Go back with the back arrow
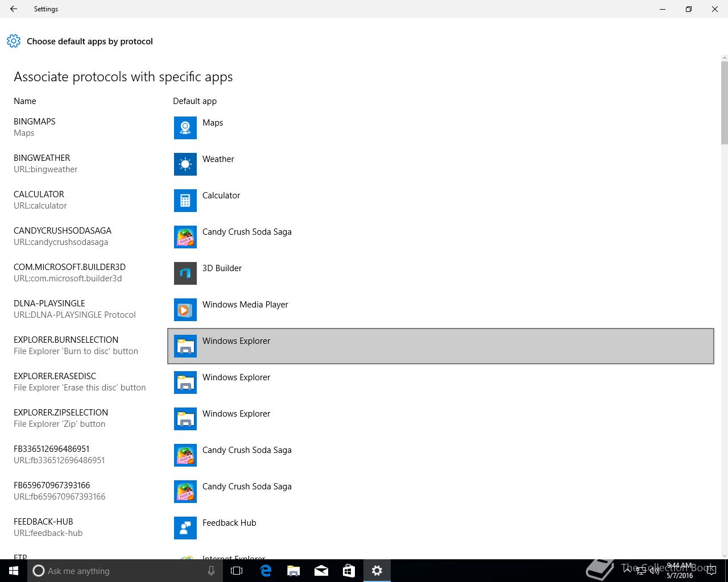728x582 pixels. 14,9
